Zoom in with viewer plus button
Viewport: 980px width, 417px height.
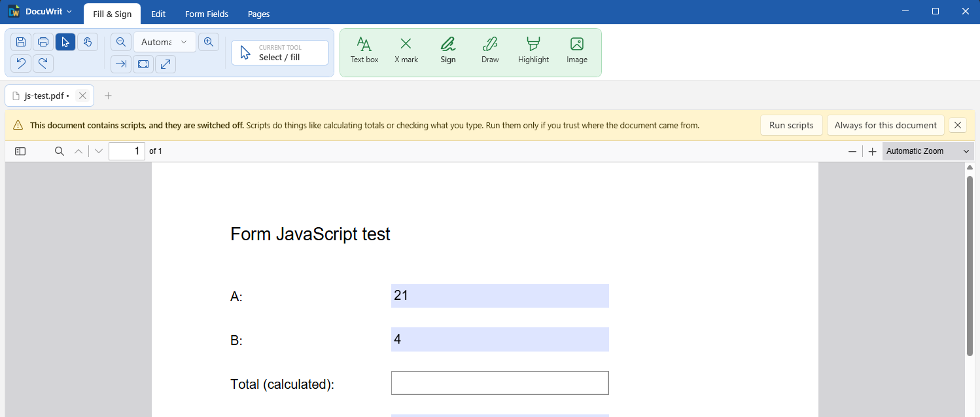point(872,151)
